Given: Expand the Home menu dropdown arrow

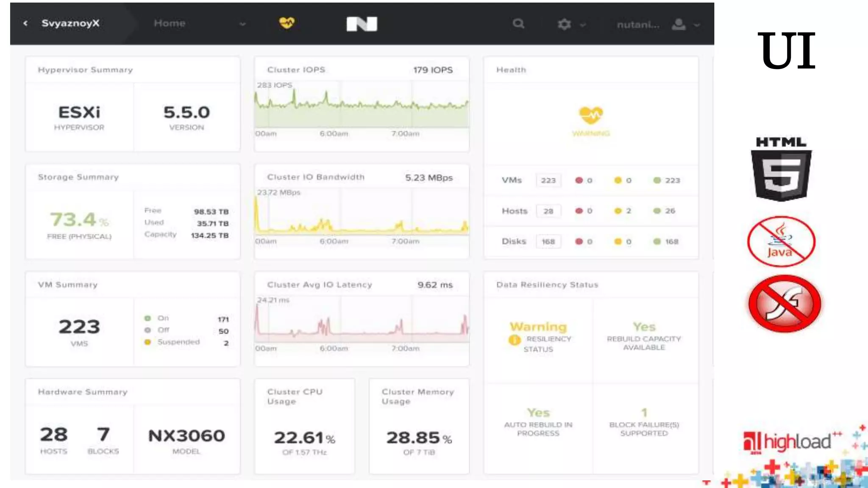Looking at the screenshot, I should tap(242, 24).
